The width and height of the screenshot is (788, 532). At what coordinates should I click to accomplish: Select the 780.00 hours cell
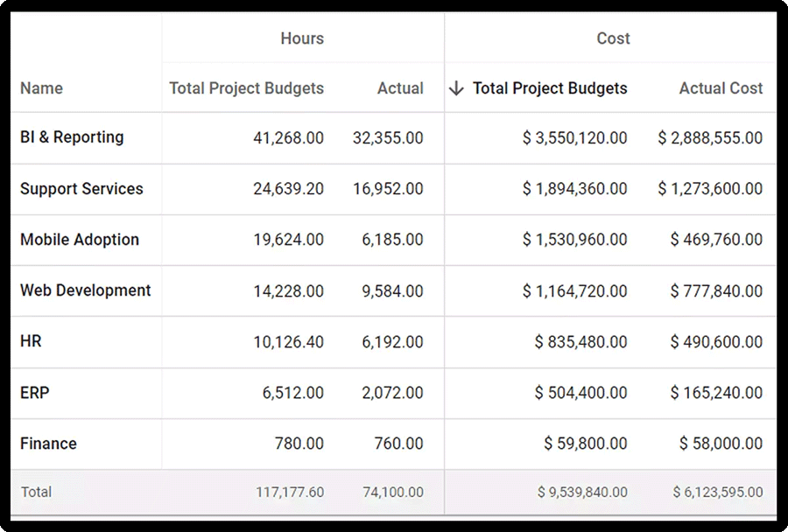pyautogui.click(x=299, y=444)
